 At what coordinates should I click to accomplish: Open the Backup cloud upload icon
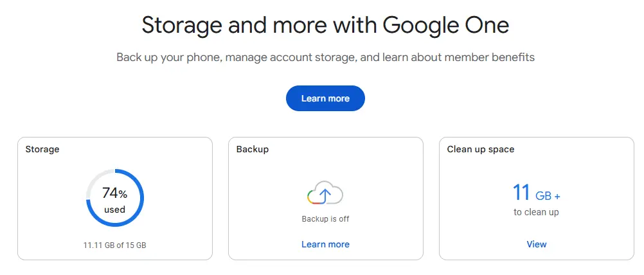point(325,193)
